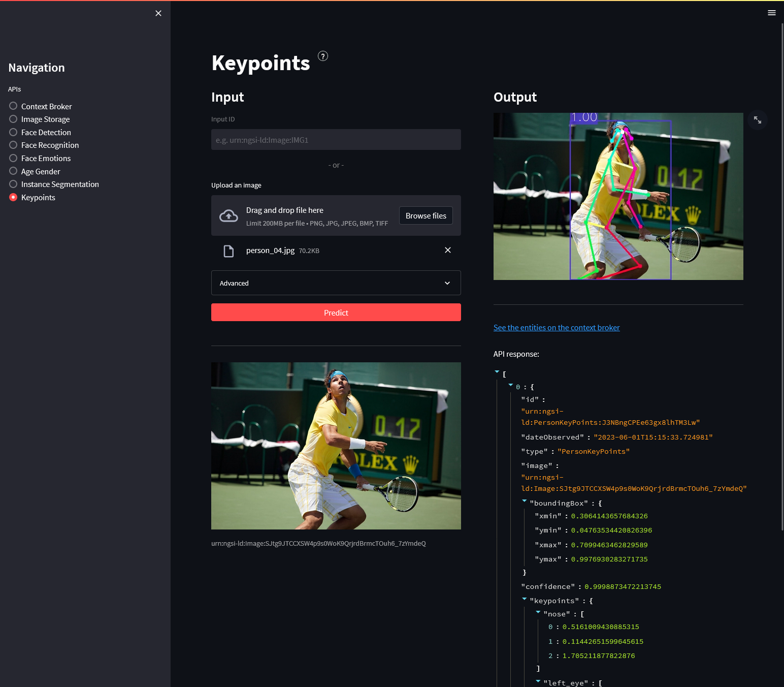Click the PersonKeyPoints type value

594,452
